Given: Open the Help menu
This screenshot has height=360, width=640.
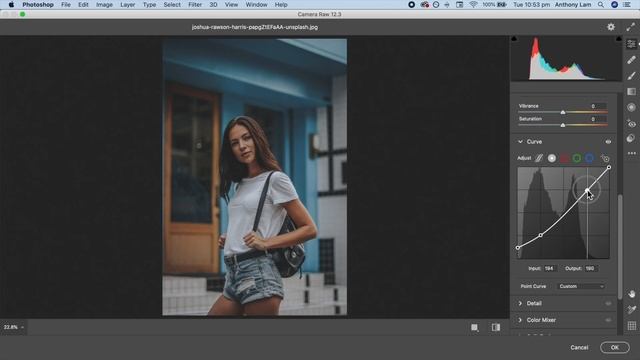Looking at the screenshot, I should coord(281,5).
